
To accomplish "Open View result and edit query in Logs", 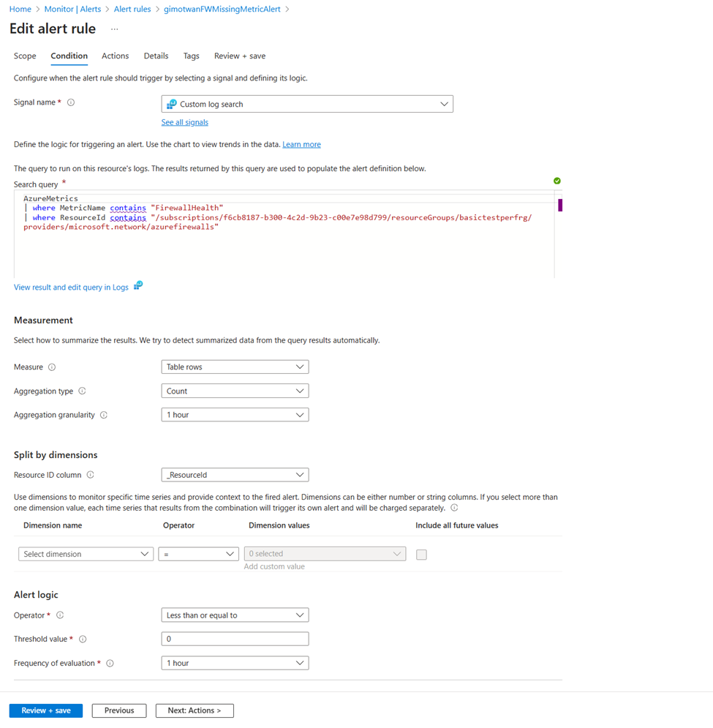I will 71,288.
